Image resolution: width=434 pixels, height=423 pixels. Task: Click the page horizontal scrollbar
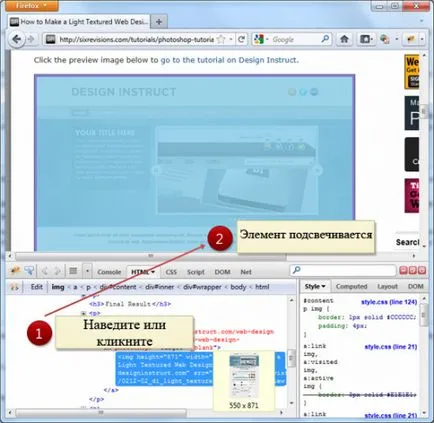point(150,256)
